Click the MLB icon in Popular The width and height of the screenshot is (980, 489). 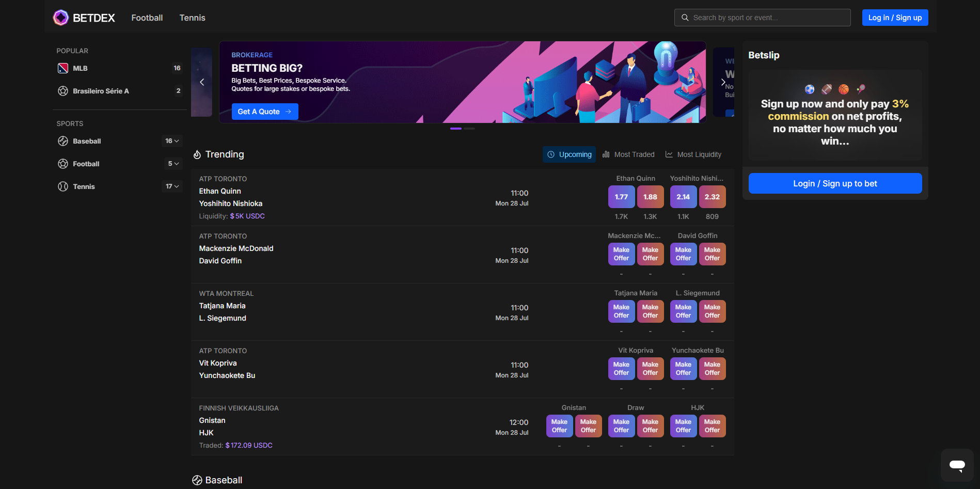pos(63,68)
